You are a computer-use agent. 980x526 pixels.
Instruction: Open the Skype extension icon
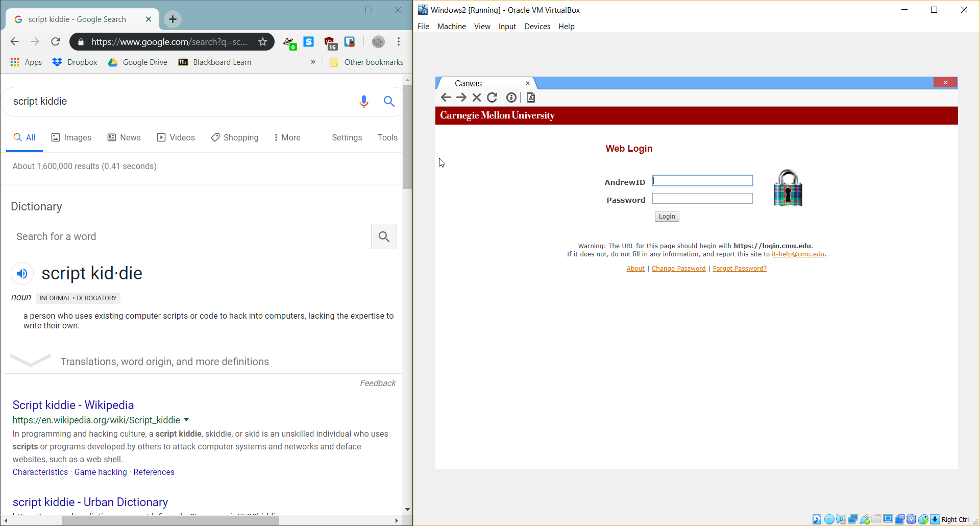(309, 42)
